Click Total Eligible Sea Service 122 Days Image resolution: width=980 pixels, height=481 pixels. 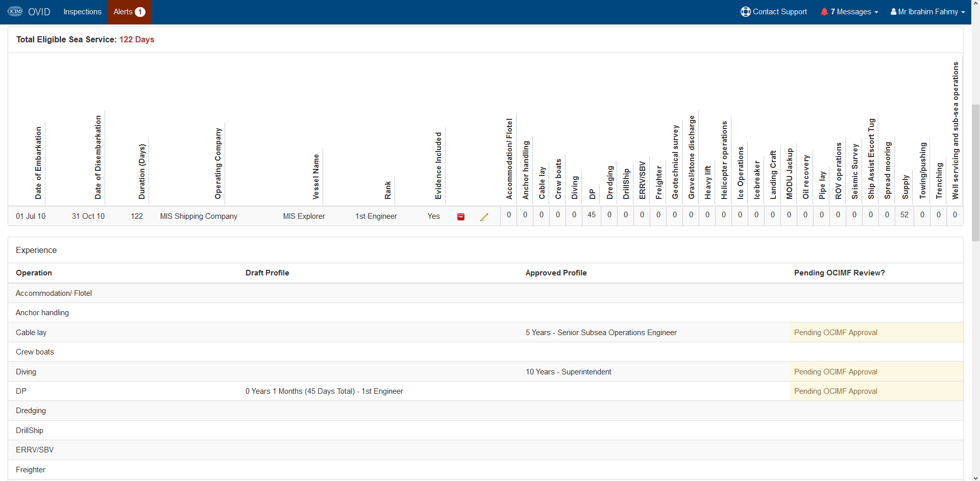point(85,39)
